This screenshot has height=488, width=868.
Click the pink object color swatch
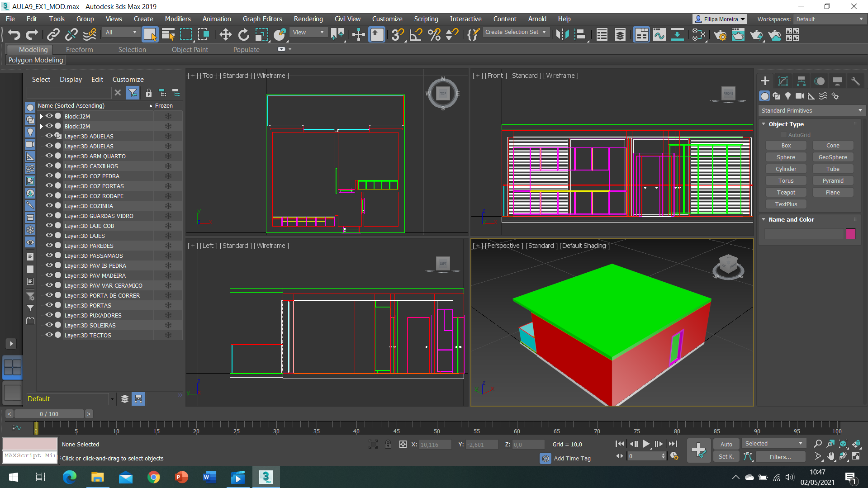click(x=850, y=233)
